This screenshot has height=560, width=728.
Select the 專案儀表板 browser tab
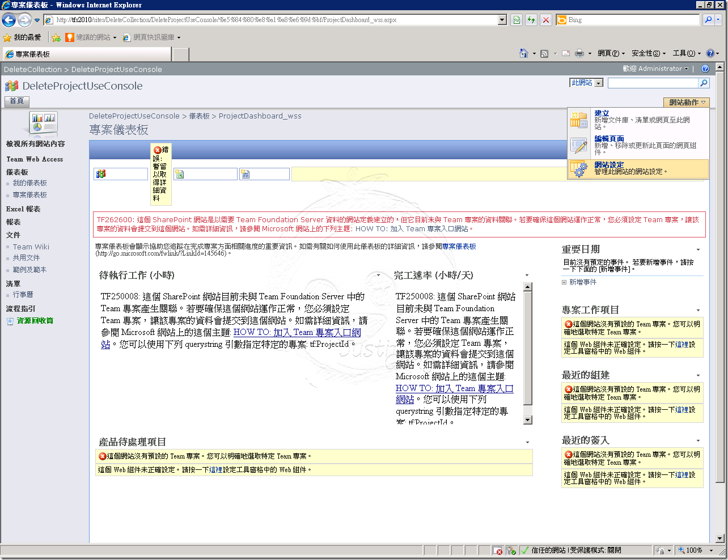[x=86, y=54]
